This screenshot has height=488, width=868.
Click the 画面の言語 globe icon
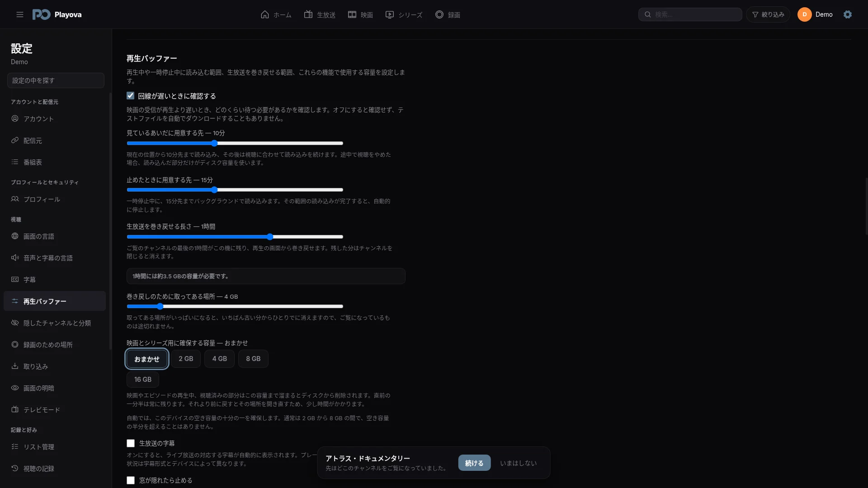tap(15, 236)
